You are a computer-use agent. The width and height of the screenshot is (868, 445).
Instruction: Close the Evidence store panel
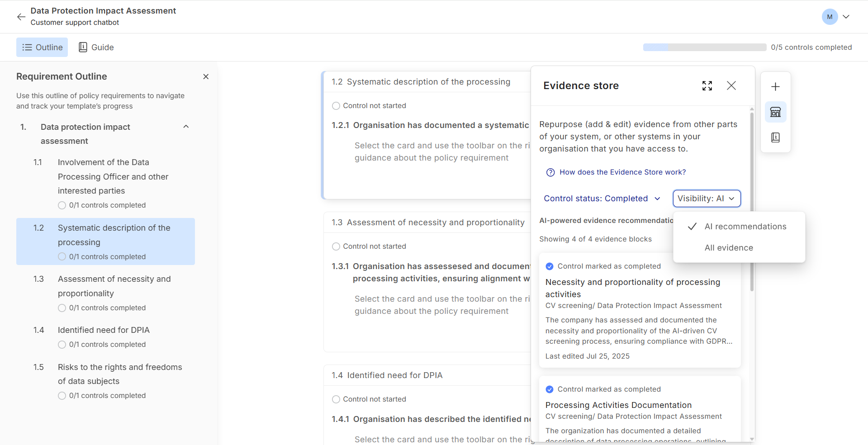731,86
